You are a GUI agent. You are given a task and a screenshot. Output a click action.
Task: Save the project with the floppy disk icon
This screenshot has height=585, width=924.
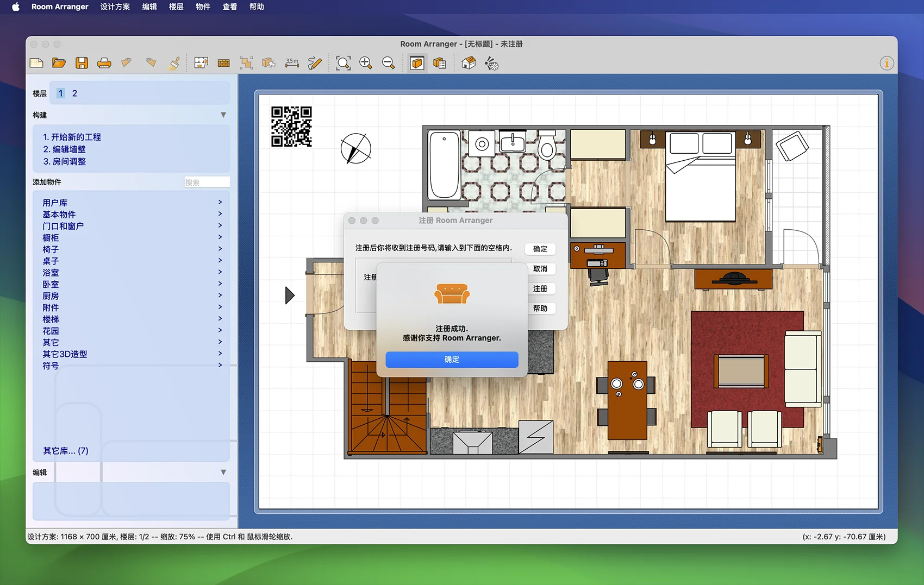pos(82,63)
